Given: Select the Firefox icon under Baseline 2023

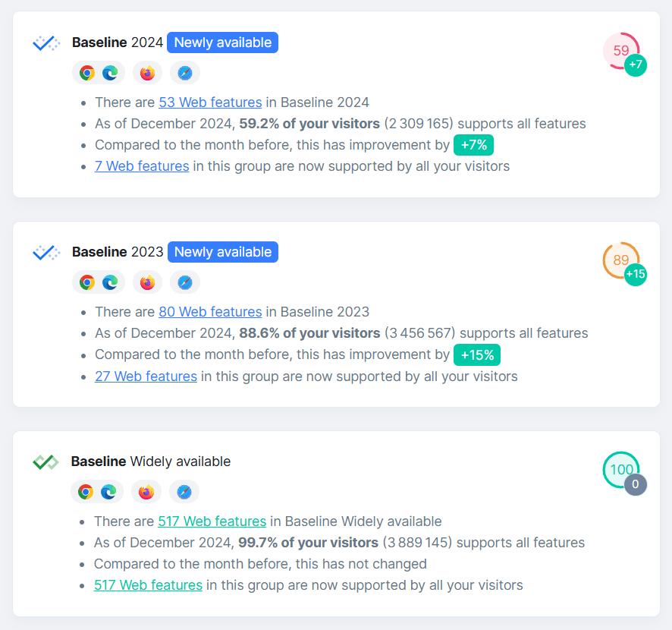Looking at the screenshot, I should [x=147, y=282].
